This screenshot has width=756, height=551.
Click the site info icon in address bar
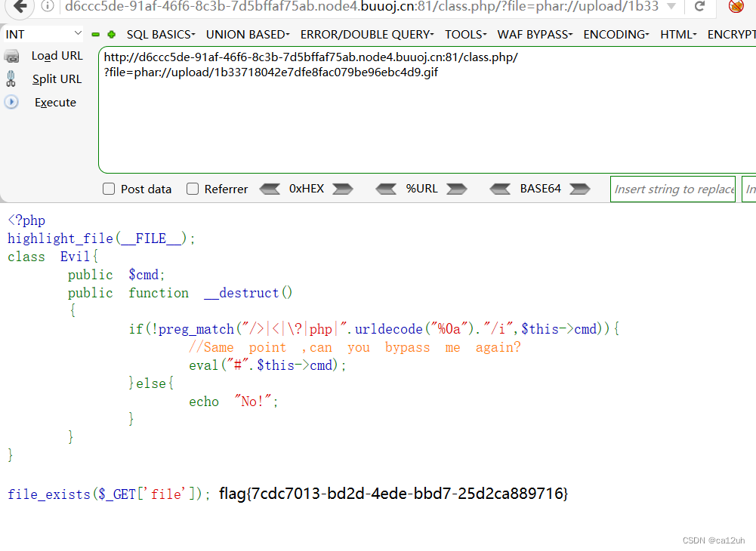[x=48, y=6]
